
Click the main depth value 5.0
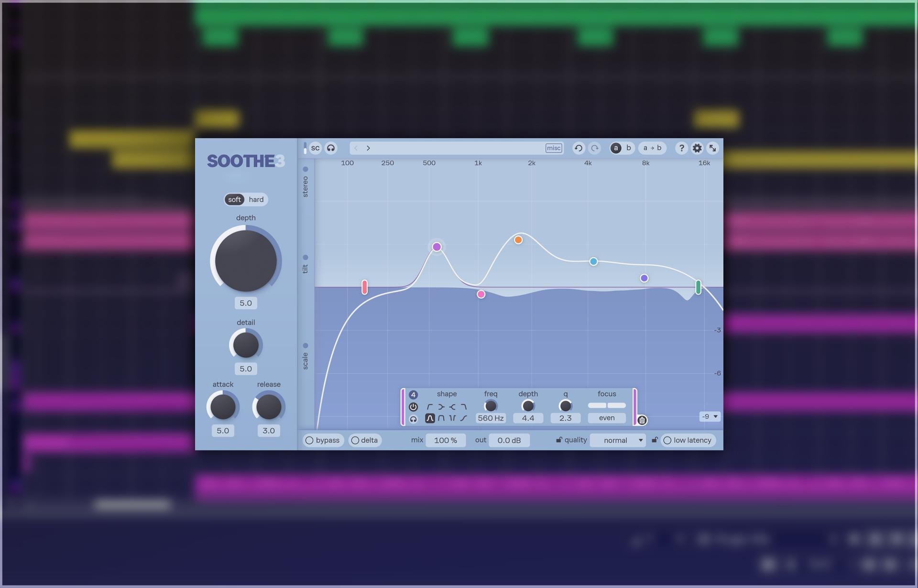click(x=246, y=303)
